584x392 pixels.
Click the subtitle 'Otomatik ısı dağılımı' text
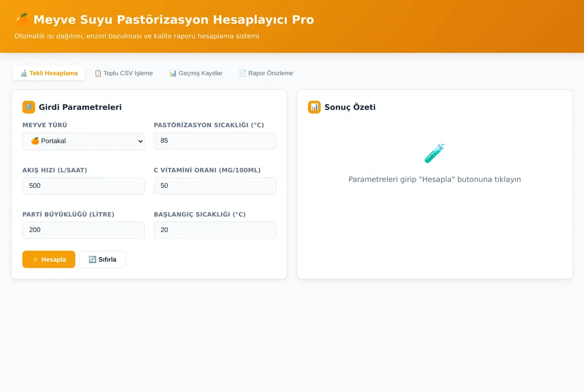(137, 36)
